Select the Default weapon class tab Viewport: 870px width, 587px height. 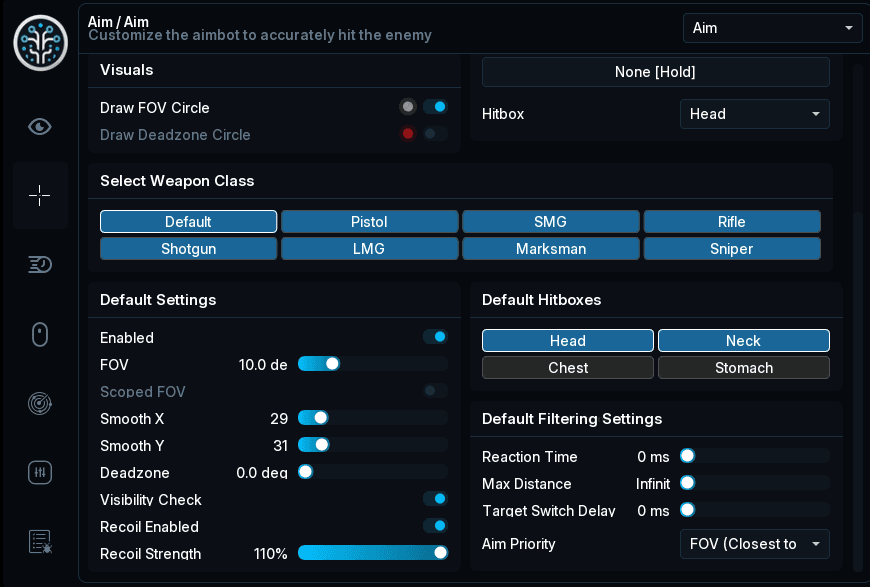[x=189, y=221]
